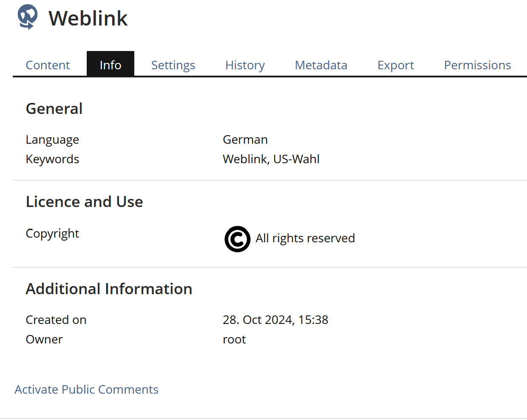Switch to the Settings tab
This screenshot has width=527, height=420.
173,65
